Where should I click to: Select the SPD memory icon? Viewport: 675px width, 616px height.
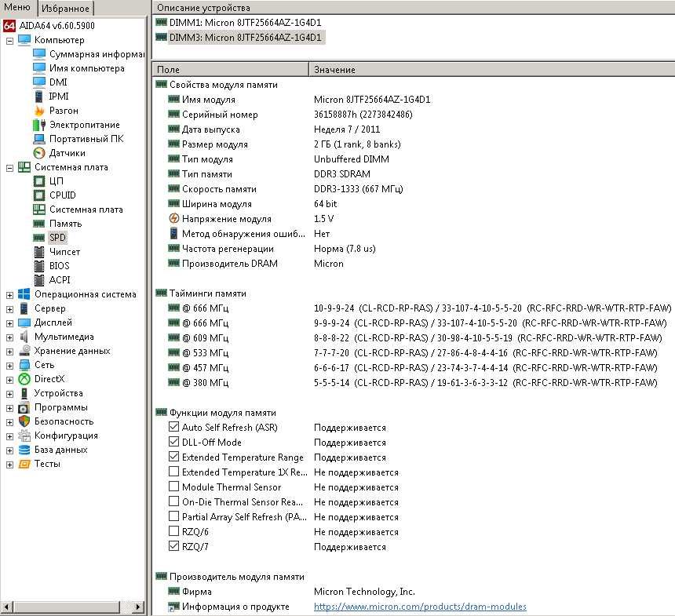click(x=39, y=238)
